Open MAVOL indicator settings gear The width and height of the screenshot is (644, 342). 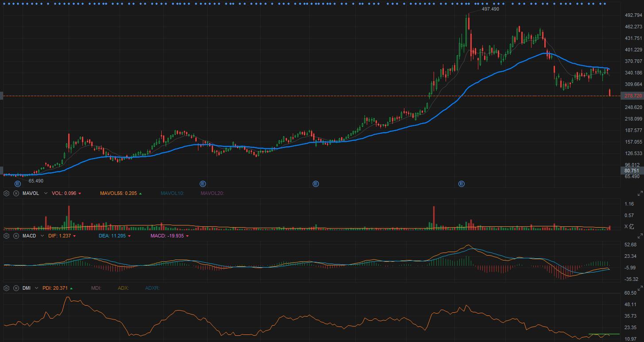click(x=7, y=194)
